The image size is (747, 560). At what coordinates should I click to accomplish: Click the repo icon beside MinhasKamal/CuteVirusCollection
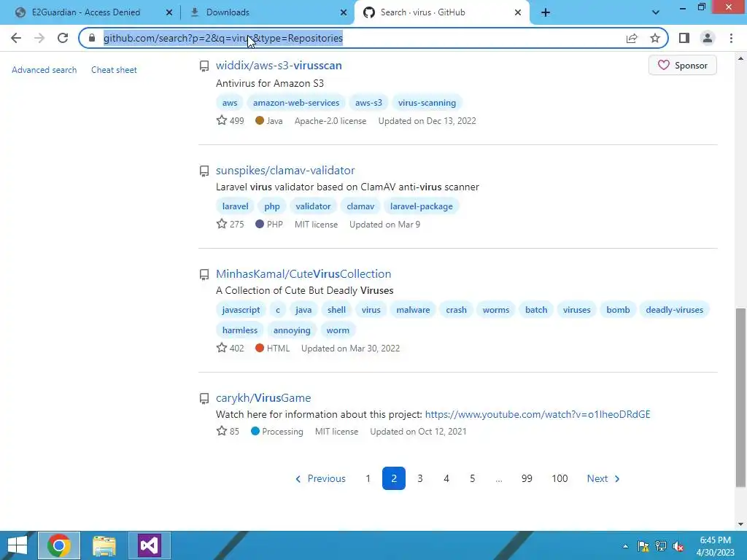pyautogui.click(x=204, y=275)
